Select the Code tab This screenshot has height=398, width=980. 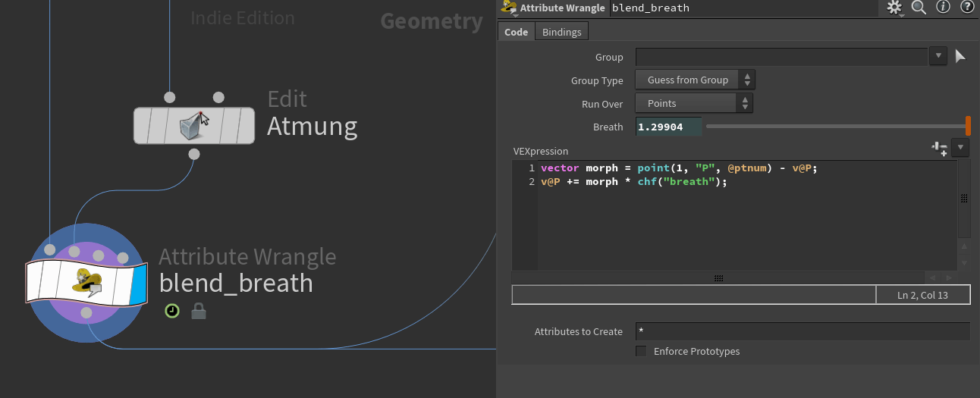[x=517, y=32]
